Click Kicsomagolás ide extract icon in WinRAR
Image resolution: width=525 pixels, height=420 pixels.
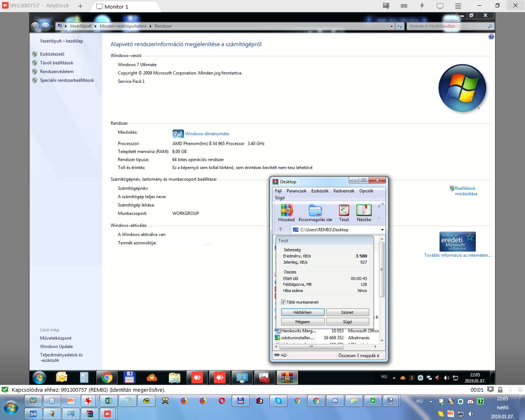315,213
